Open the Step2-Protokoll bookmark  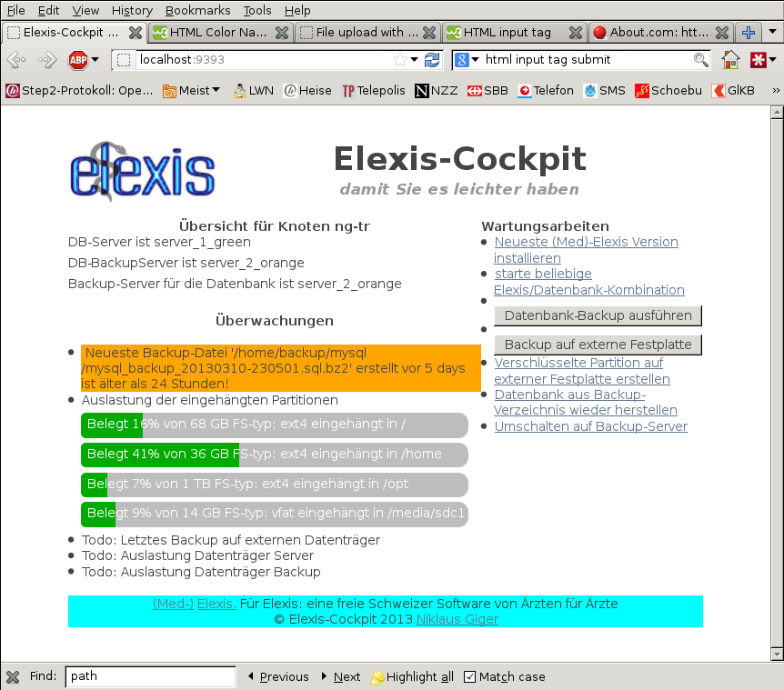coord(80,90)
